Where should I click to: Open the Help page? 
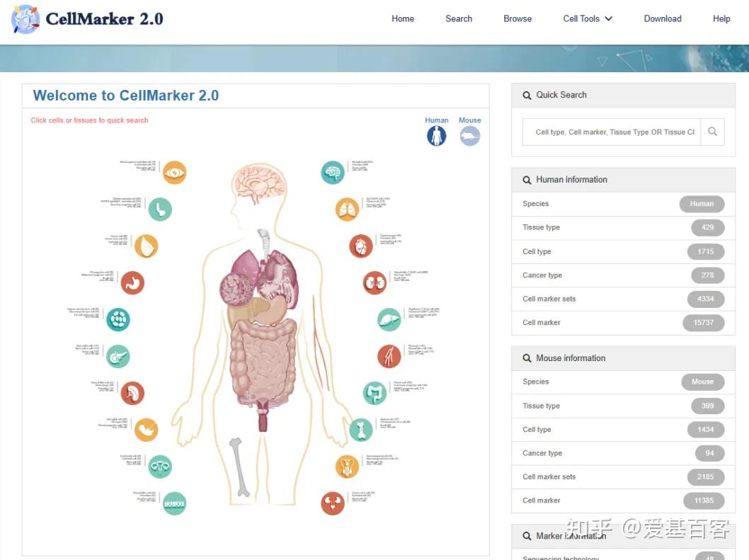pos(721,18)
